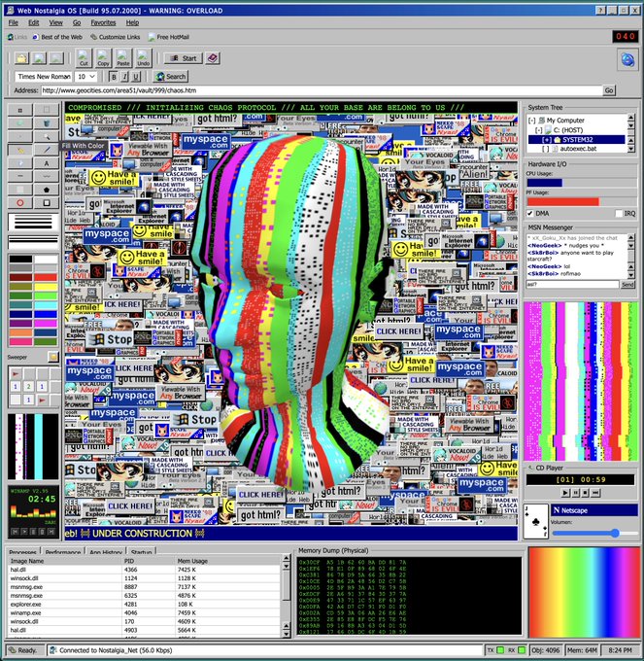Click the Sweeper smiley face button
644x661 pixels.
[53, 357]
